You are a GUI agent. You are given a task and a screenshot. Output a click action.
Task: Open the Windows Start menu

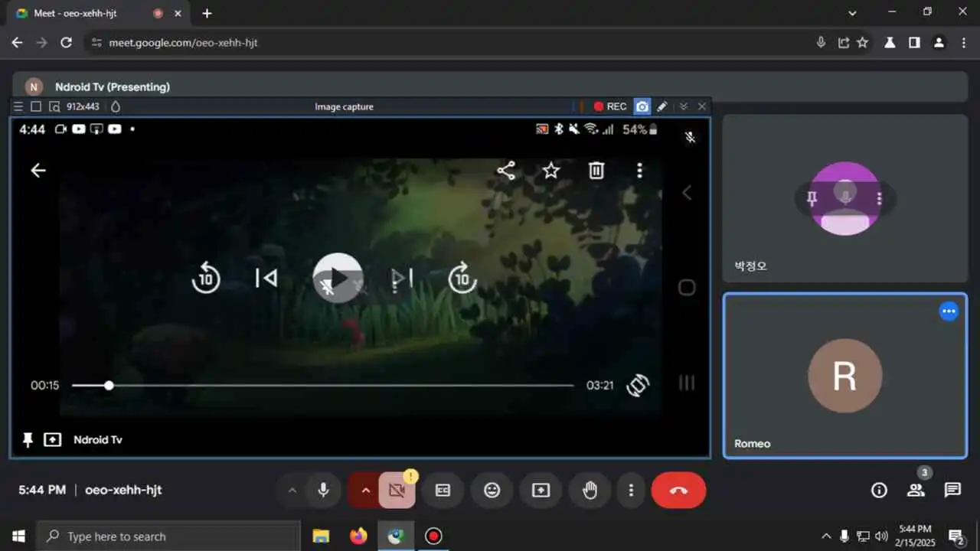18,536
